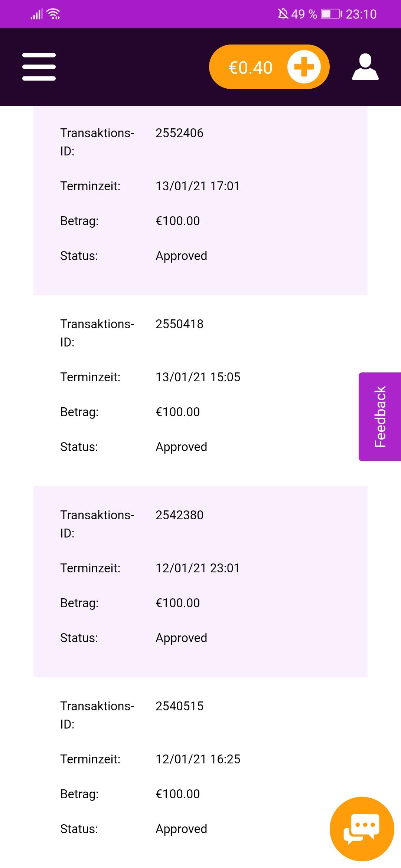This screenshot has width=401, height=868.
Task: Tap the date 12/01/21 23:01
Action: pos(198,568)
